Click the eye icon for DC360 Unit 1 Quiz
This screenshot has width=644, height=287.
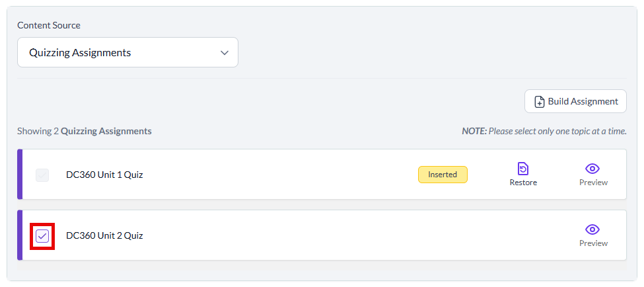[592, 168]
